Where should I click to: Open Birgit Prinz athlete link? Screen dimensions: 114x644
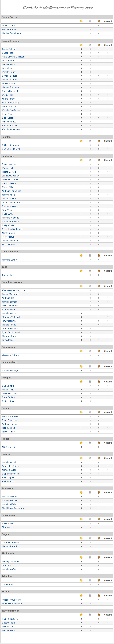(x=7, y=114)
